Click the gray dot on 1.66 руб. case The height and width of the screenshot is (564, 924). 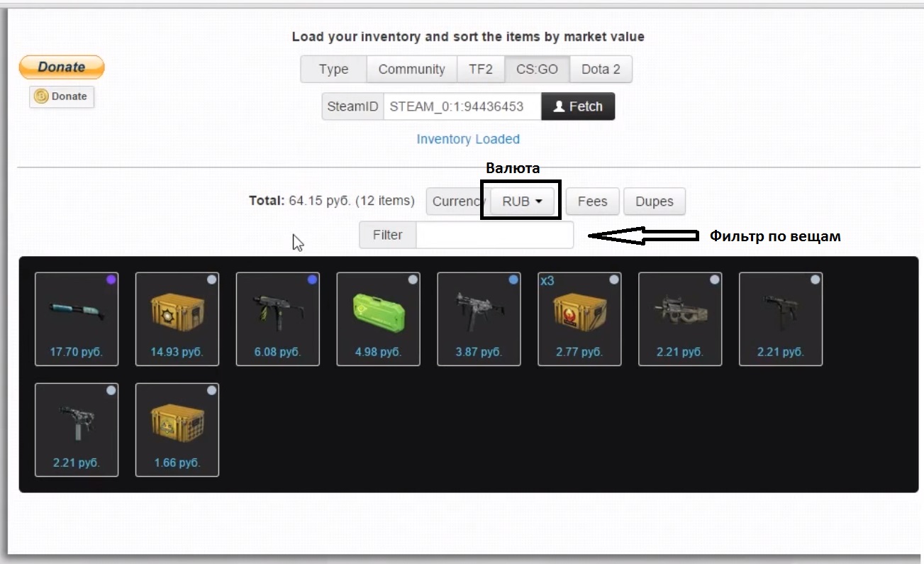click(211, 391)
